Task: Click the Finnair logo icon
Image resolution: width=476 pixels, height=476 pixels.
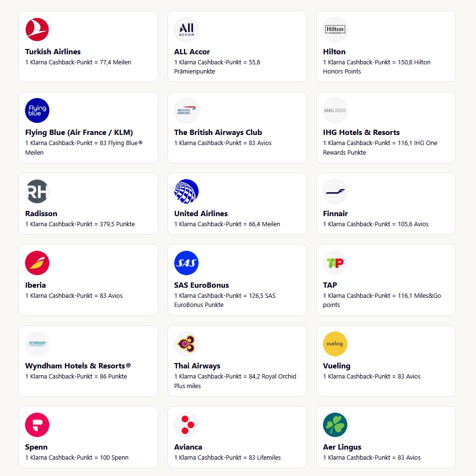Action: point(335,191)
